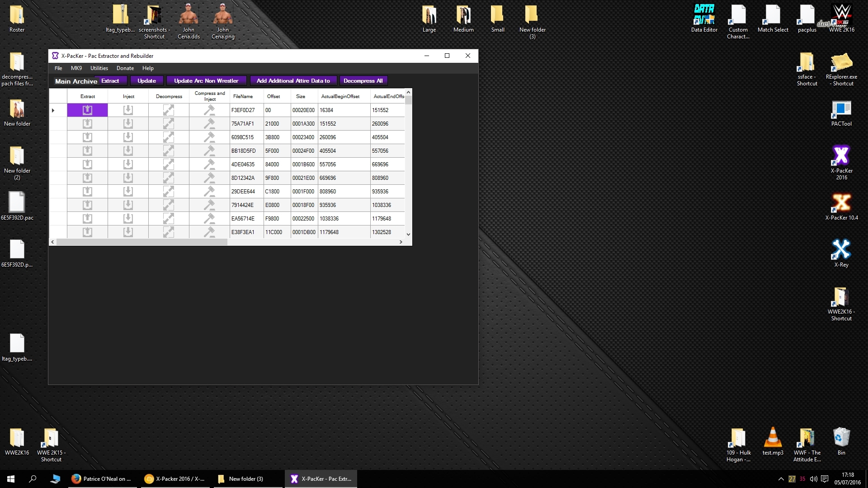Decompress the 8D12342A row entry
Screen dimensions: 868x488
(169, 178)
